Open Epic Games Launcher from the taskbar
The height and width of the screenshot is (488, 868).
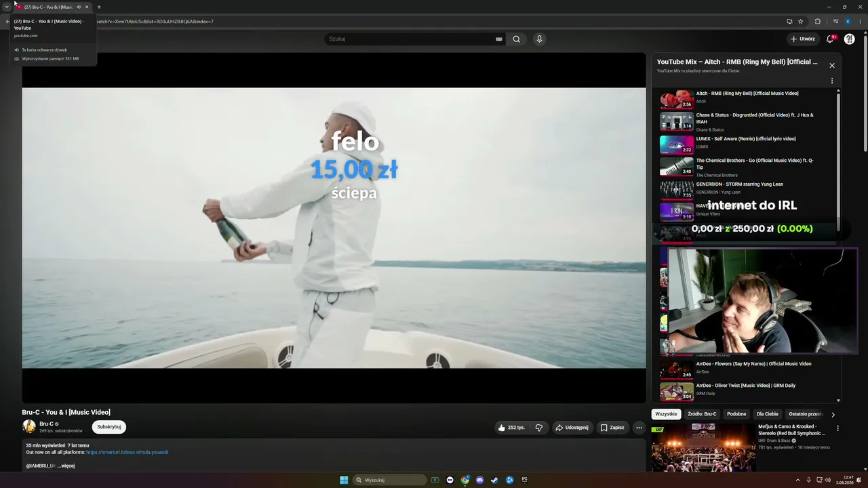524,480
